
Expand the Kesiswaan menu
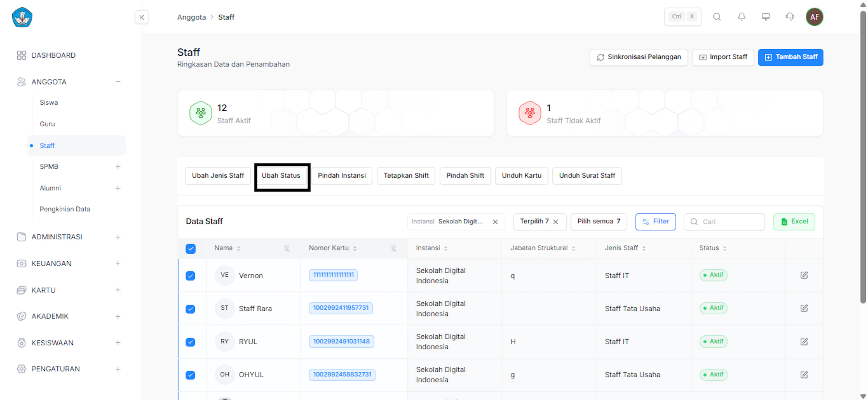(118, 343)
